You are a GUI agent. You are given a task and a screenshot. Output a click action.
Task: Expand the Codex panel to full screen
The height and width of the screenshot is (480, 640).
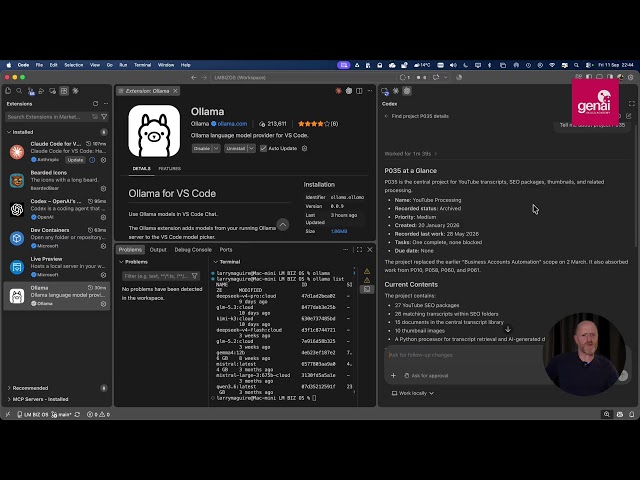click(632, 104)
